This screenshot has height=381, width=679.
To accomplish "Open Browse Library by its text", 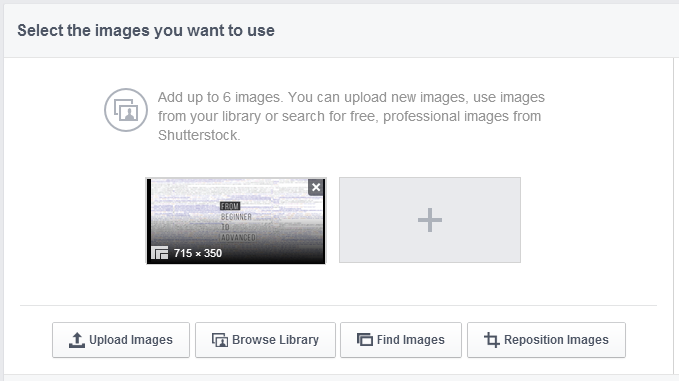I will pyautogui.click(x=275, y=340).
